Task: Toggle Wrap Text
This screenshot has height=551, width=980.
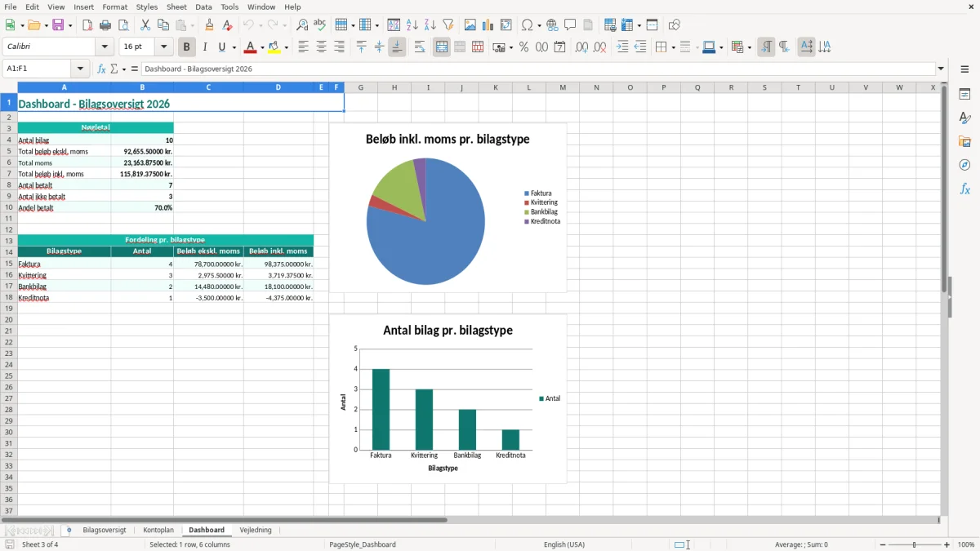Action: 420,47
